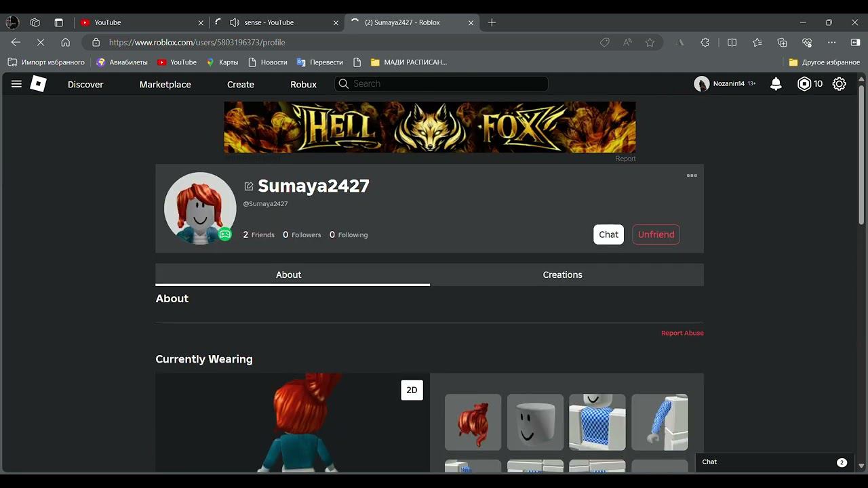Go to the browser home page
The height and width of the screenshot is (488, 868).
click(x=66, y=42)
